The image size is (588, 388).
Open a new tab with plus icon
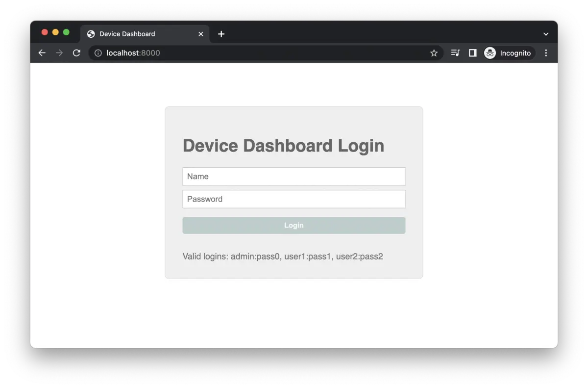pyautogui.click(x=221, y=34)
